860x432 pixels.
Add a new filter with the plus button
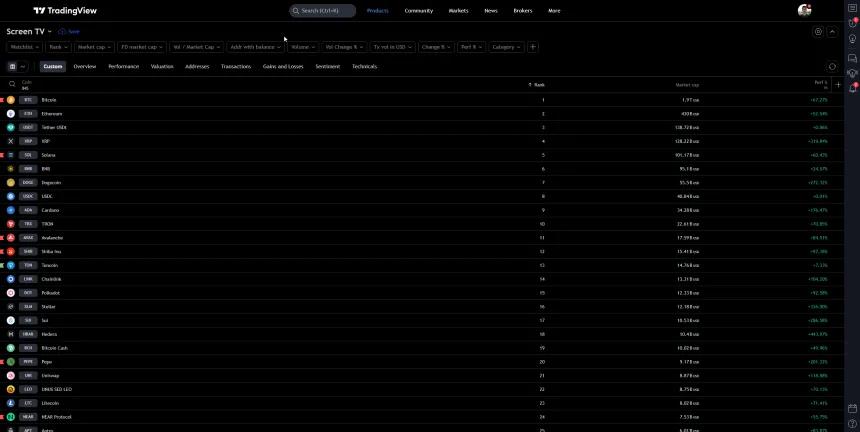click(x=532, y=47)
